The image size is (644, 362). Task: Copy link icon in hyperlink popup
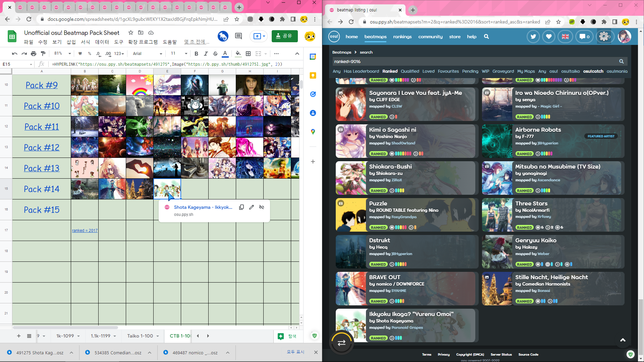click(241, 207)
